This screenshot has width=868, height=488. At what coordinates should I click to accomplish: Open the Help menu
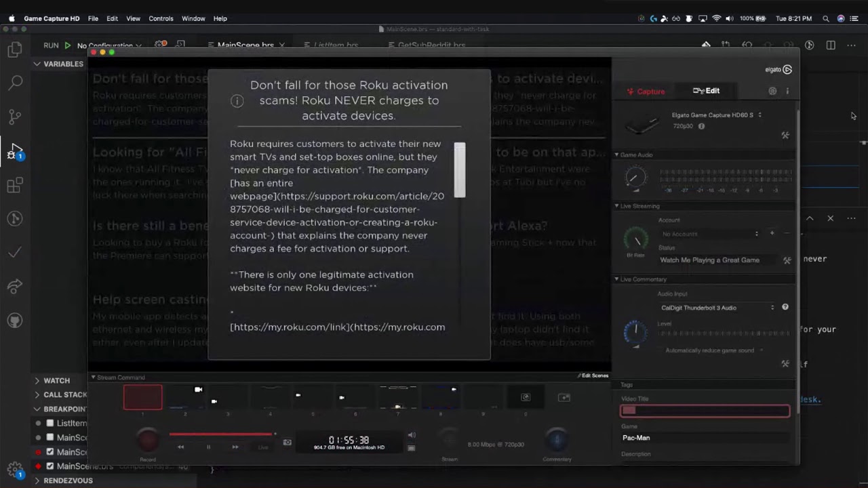(220, 18)
